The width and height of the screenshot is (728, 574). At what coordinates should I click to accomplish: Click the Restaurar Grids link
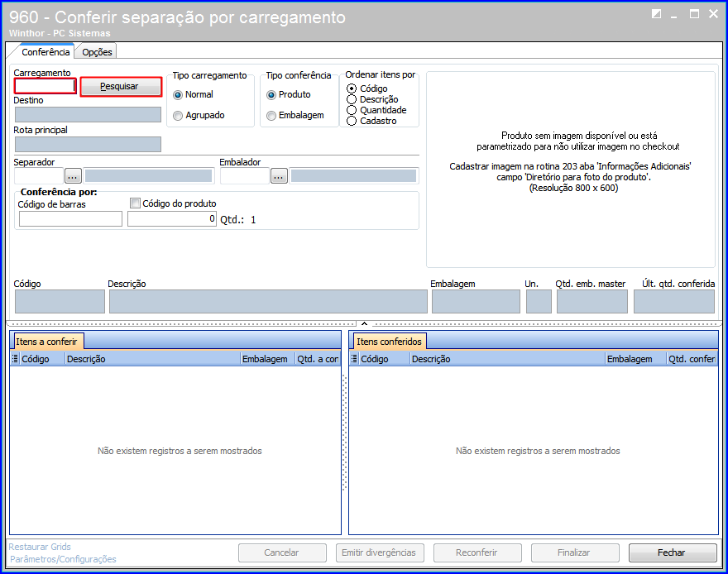point(40,547)
